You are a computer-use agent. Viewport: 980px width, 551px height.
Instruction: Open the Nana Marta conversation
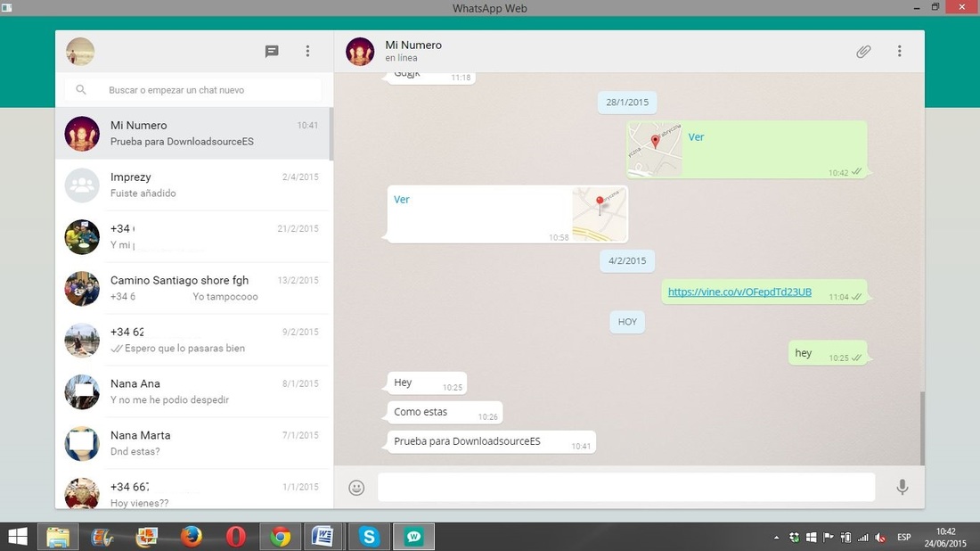click(x=192, y=443)
